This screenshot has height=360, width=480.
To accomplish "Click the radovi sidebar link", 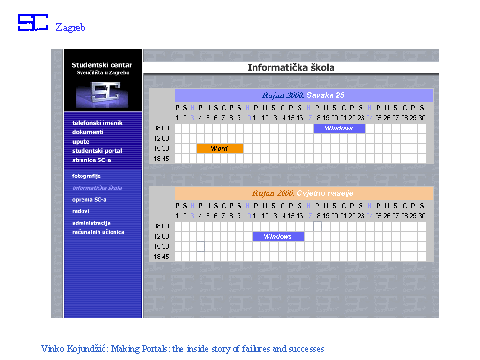I will click(x=81, y=211).
